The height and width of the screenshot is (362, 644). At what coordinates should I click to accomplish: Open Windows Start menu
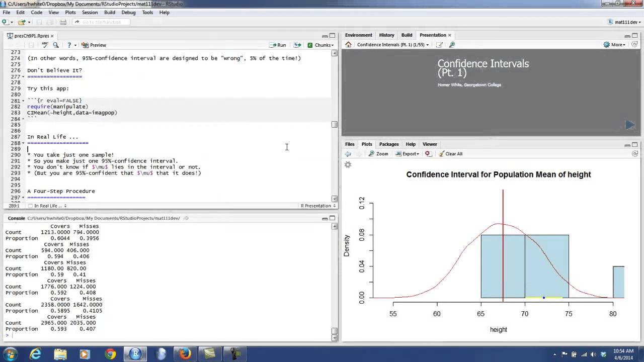pyautogui.click(x=10, y=354)
